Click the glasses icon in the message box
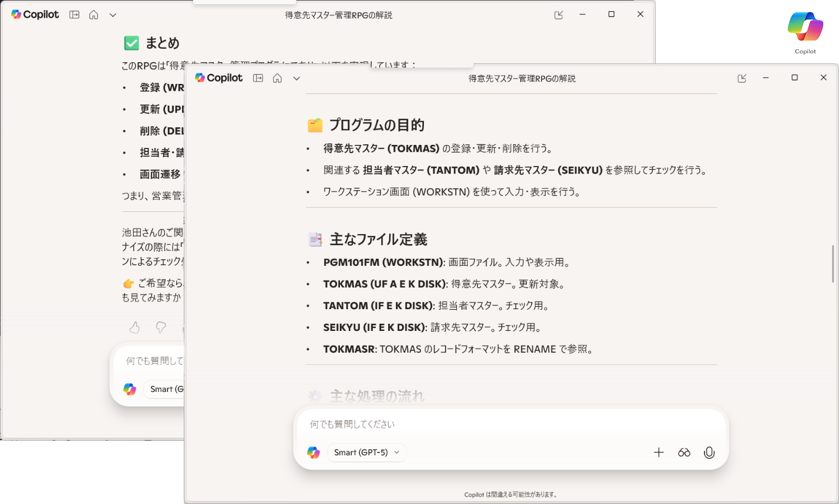The image size is (839, 504). click(x=684, y=452)
